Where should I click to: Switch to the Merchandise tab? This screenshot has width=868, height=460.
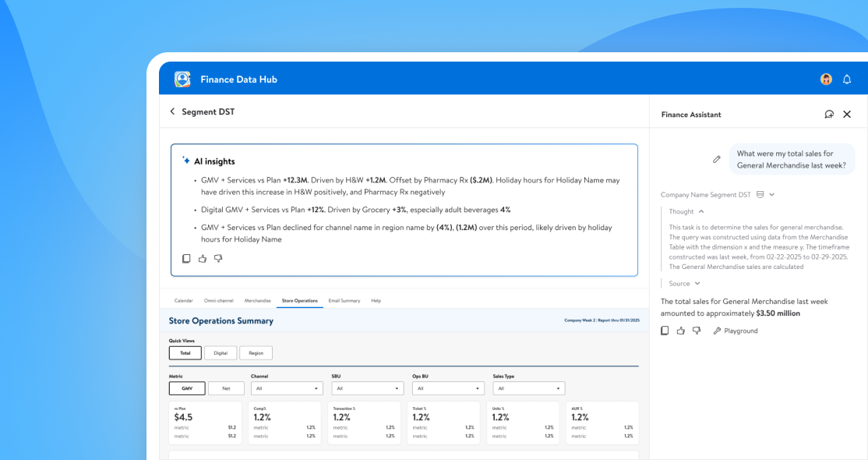coord(258,300)
